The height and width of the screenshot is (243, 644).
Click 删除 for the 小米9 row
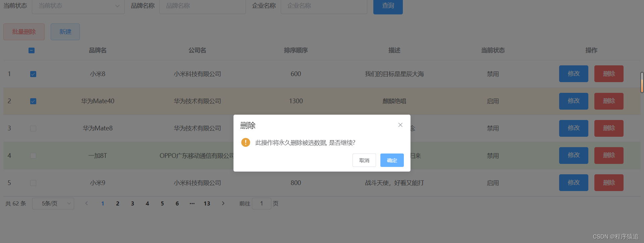[x=609, y=183]
